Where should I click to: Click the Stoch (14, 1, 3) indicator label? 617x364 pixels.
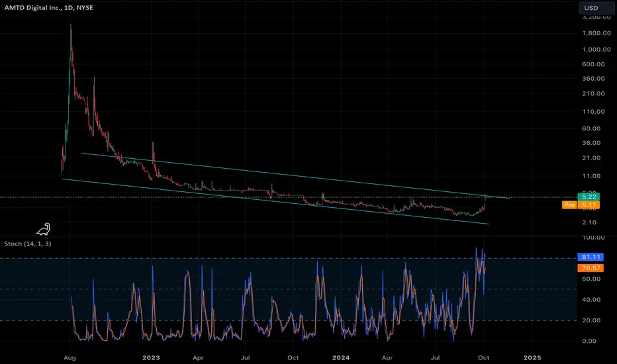tap(28, 244)
